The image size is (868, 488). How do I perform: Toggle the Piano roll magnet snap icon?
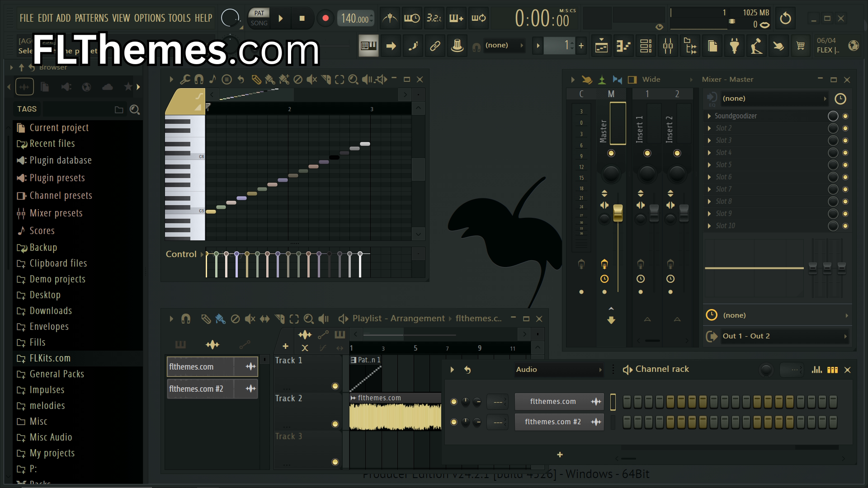(198, 80)
